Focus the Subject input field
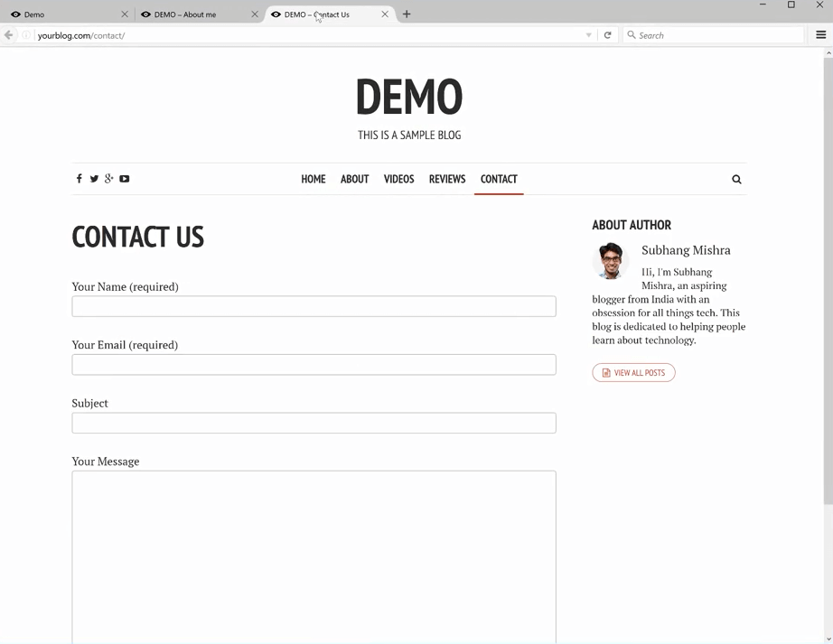 pyautogui.click(x=314, y=423)
